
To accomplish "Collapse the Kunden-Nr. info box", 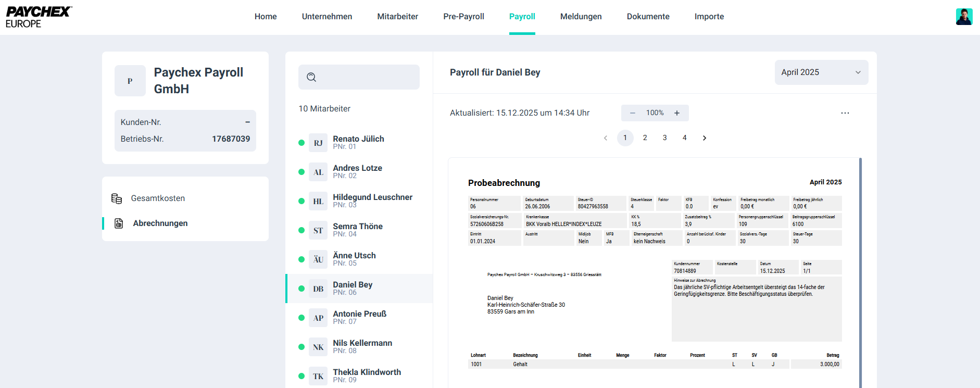I will [x=247, y=122].
